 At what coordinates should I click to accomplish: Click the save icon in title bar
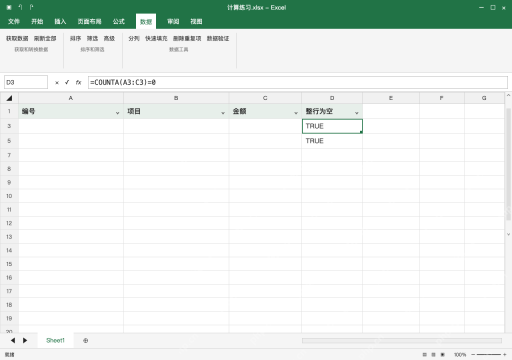(9, 7)
